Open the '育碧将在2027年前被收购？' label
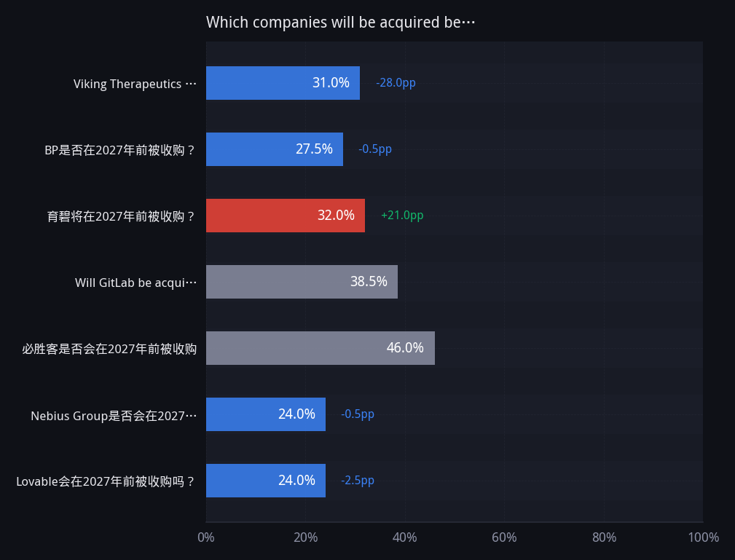Screen dimensions: 735x560 tap(121, 216)
